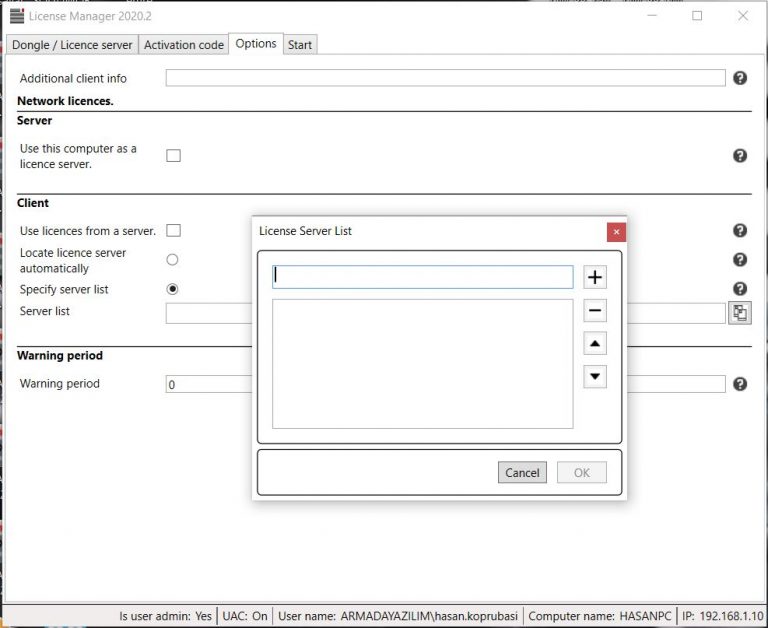Click the minus icon to remove server
768x628 pixels.
coord(595,311)
